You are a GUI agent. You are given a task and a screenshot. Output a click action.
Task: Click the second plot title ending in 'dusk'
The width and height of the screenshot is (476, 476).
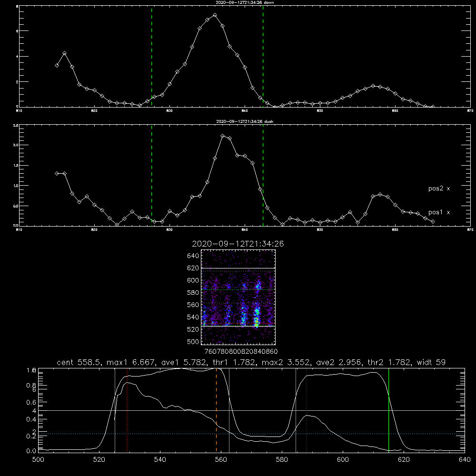(245, 121)
